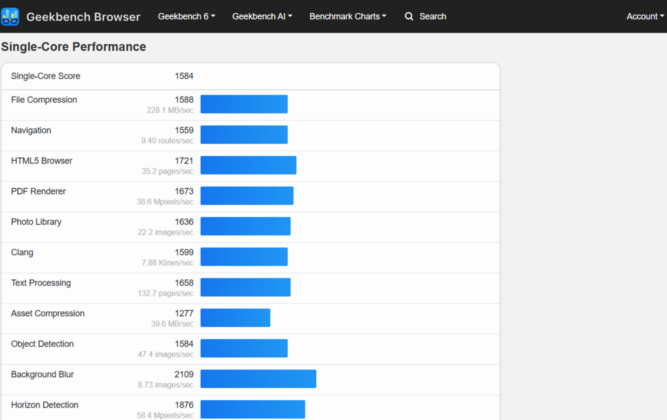Click the 8.73 images/sec value
Viewport: 667px width, 420px height.
(x=165, y=385)
